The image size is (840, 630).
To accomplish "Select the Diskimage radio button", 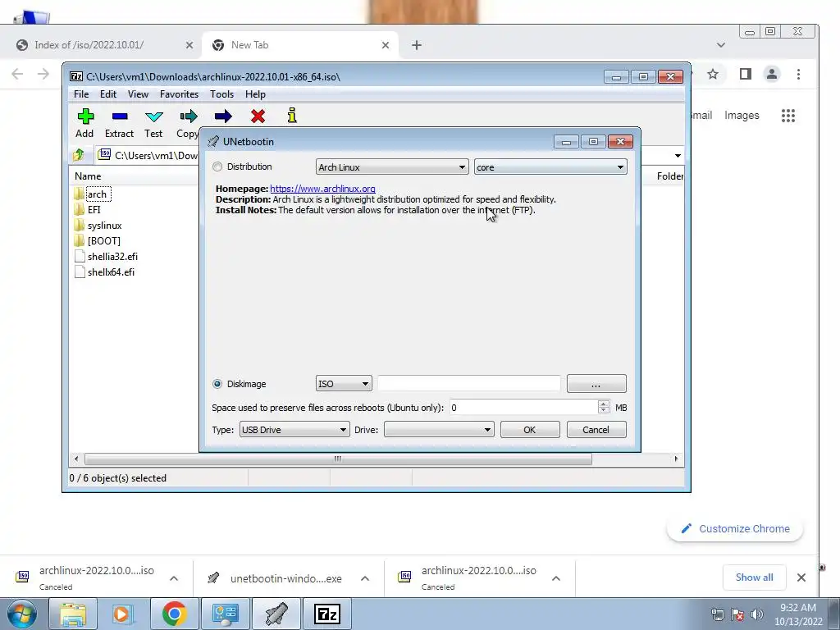I will pos(217,384).
